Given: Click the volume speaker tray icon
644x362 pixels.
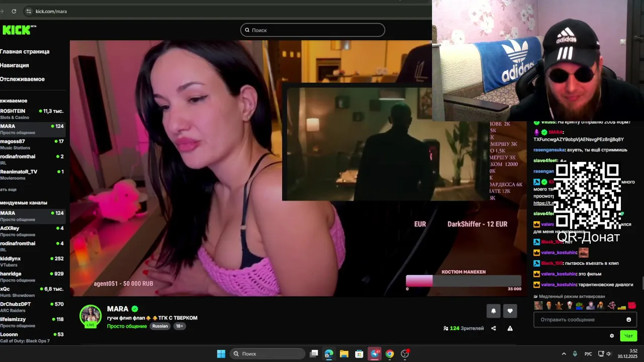Looking at the screenshot, I should tap(608, 353).
